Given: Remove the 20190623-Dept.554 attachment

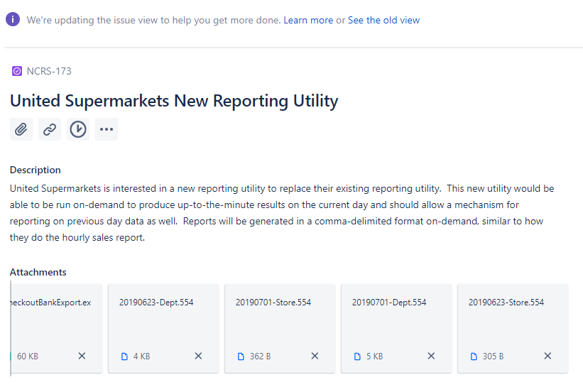Looking at the screenshot, I should [x=198, y=356].
